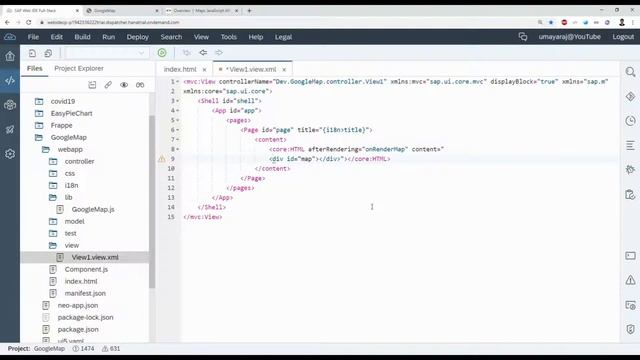
Task: Fold code at line 3 arrow
Action: (178, 101)
